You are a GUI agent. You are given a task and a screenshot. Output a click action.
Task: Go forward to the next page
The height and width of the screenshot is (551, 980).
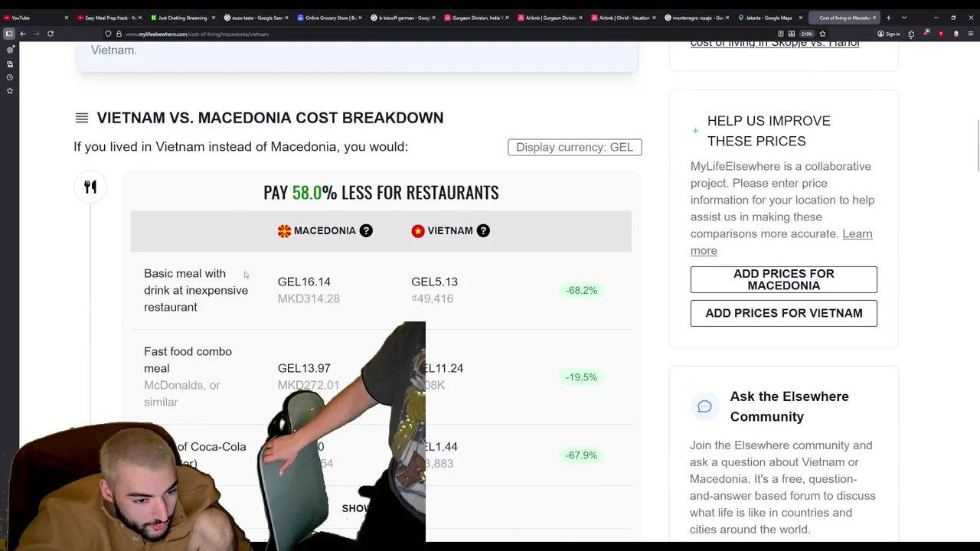[x=36, y=34]
